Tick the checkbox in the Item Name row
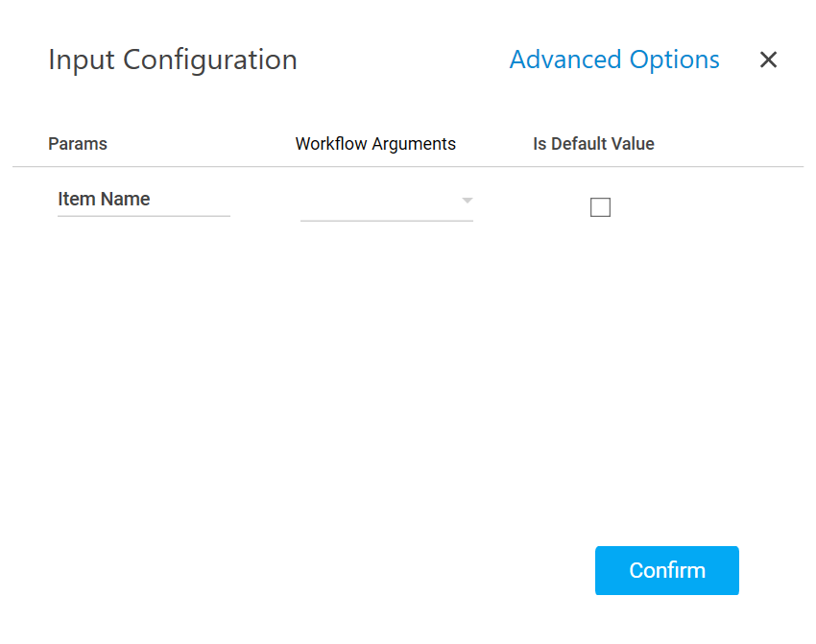Viewport: 816px width, 644px height. [x=600, y=207]
